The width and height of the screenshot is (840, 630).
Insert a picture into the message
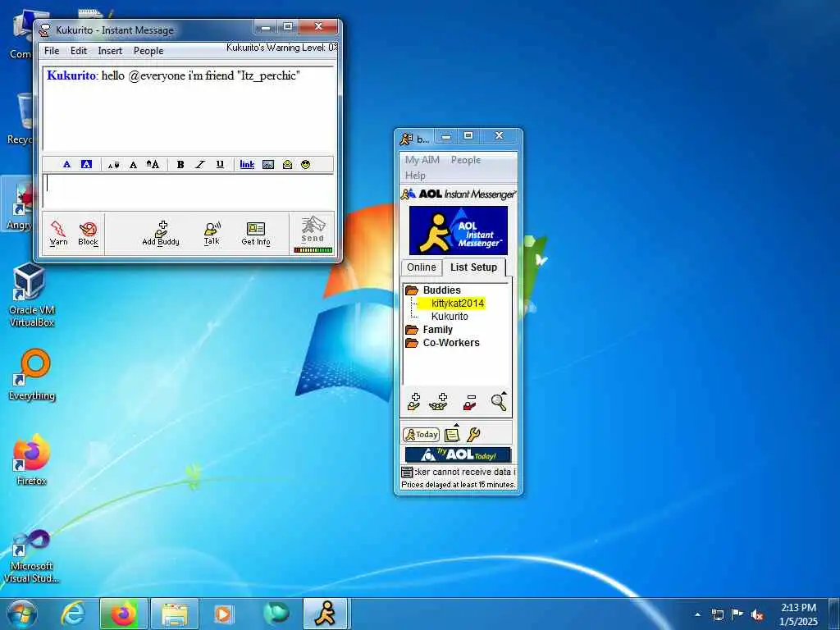pos(268,164)
